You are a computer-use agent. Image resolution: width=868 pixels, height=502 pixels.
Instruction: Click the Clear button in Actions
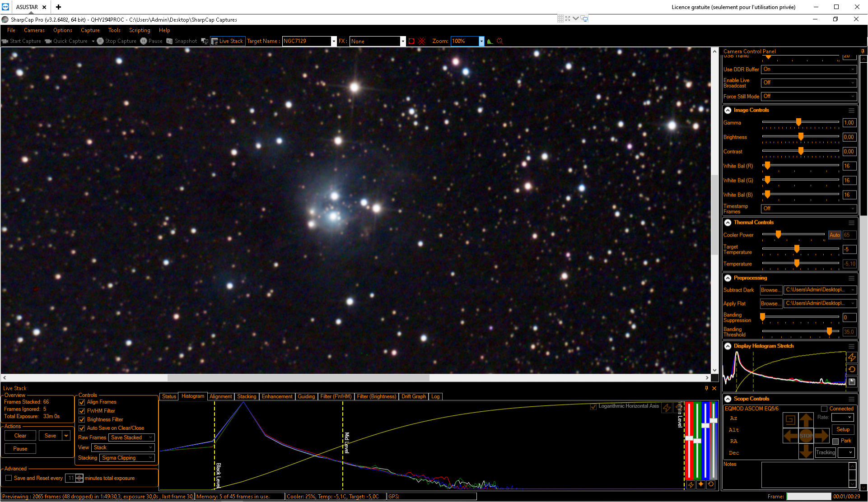(x=20, y=436)
